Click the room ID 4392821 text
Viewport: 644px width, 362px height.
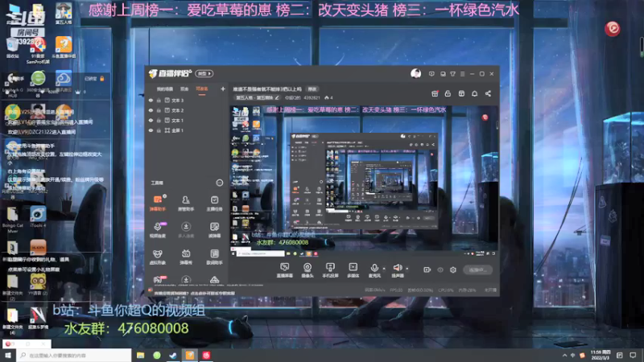click(x=312, y=97)
